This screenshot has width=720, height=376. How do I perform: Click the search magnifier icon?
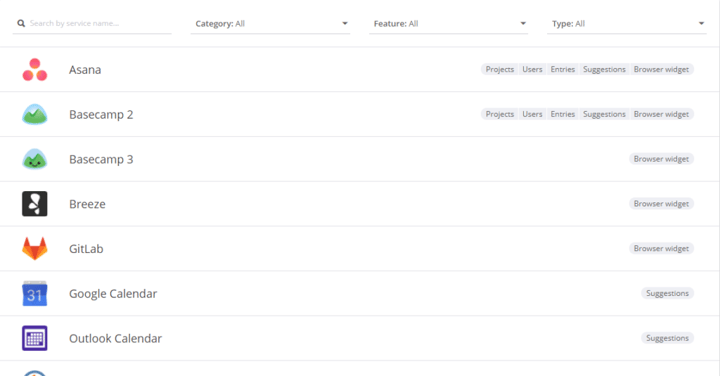(x=21, y=23)
